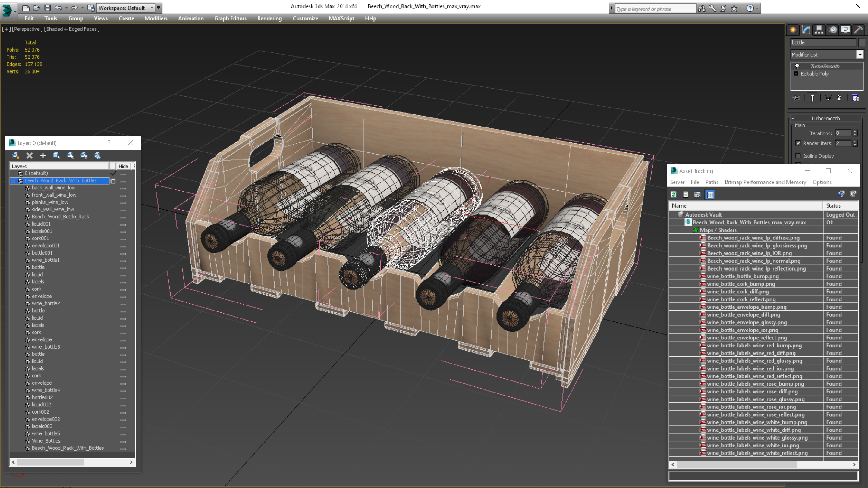The width and height of the screenshot is (868, 488).
Task: Add selected objects to layer with the plus icon
Action: [43, 156]
